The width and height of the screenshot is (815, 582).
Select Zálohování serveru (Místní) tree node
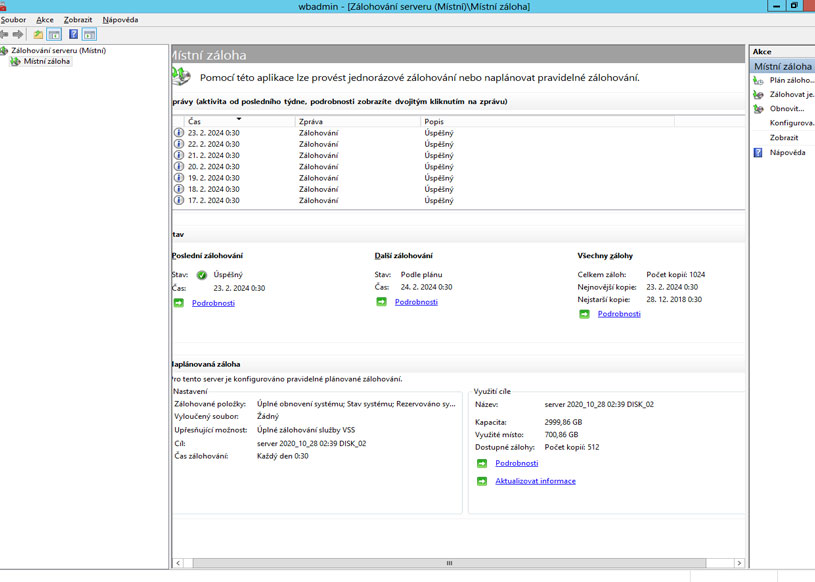[x=58, y=50]
